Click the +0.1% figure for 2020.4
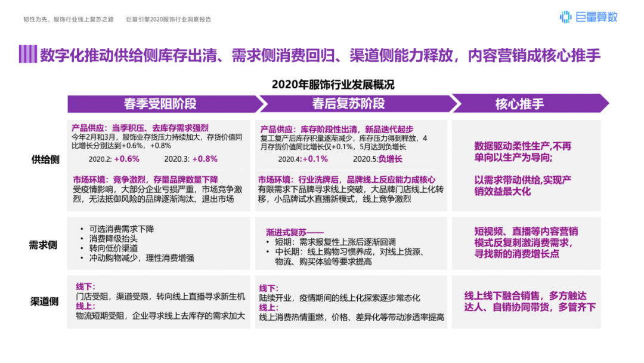The height and width of the screenshot is (363, 644). pyautogui.click(x=315, y=159)
